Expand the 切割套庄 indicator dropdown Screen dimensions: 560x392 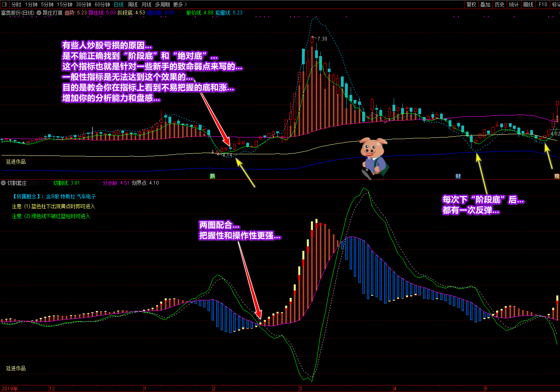pos(3,183)
